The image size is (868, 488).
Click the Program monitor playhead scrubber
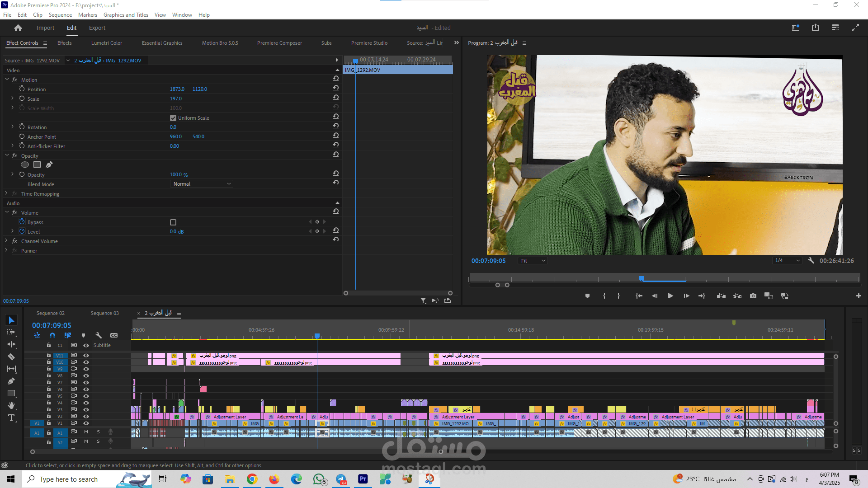(x=642, y=278)
